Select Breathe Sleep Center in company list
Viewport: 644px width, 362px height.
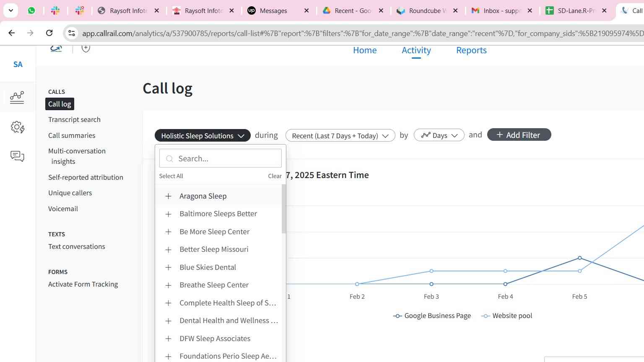coord(214,285)
